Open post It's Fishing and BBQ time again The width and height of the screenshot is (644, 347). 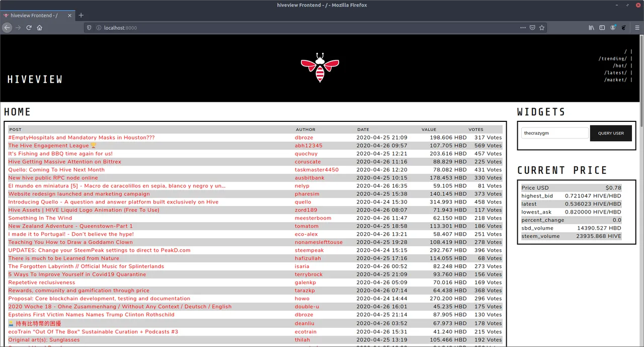click(x=60, y=154)
